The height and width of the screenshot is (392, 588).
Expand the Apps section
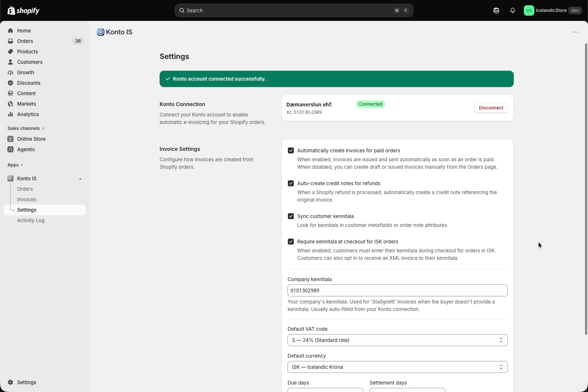tap(15, 165)
